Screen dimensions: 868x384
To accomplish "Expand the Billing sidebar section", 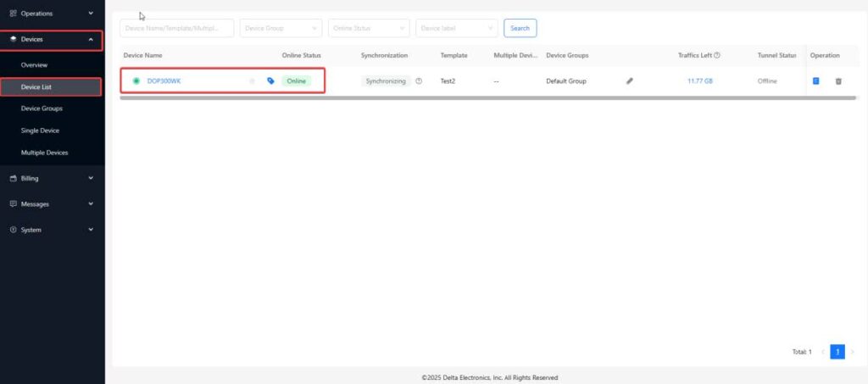I will (x=52, y=178).
